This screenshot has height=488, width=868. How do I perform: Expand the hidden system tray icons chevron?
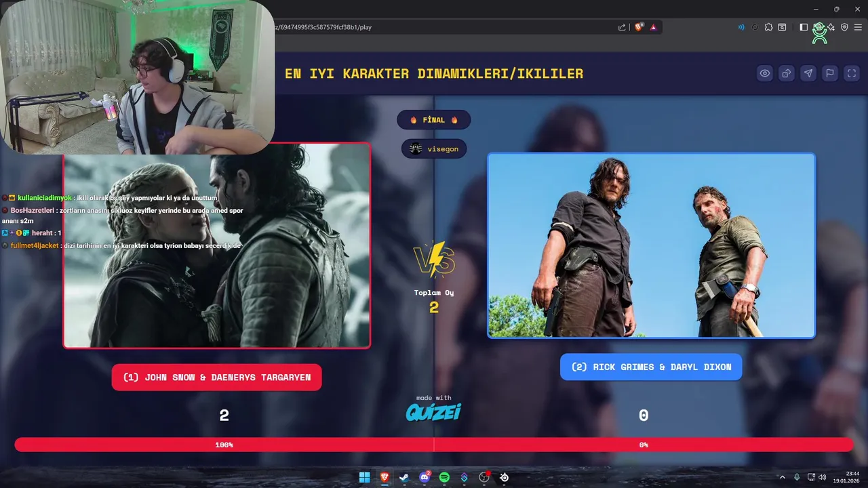tap(782, 477)
